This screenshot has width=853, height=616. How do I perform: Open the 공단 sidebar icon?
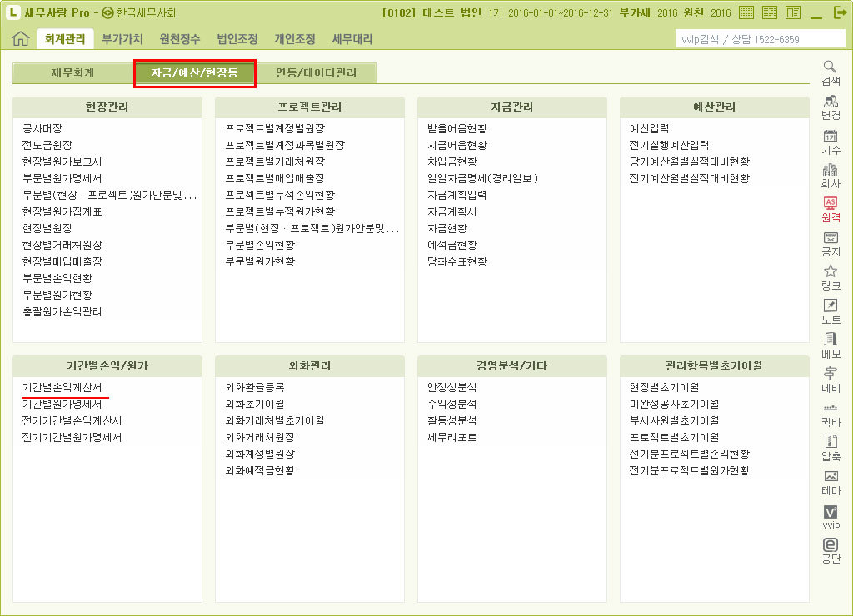click(831, 551)
